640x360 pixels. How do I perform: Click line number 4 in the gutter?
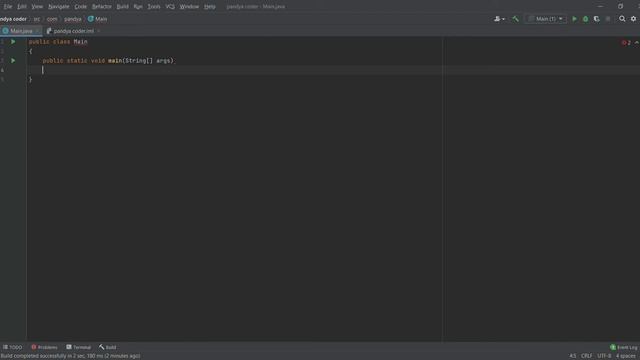click(x=2, y=70)
